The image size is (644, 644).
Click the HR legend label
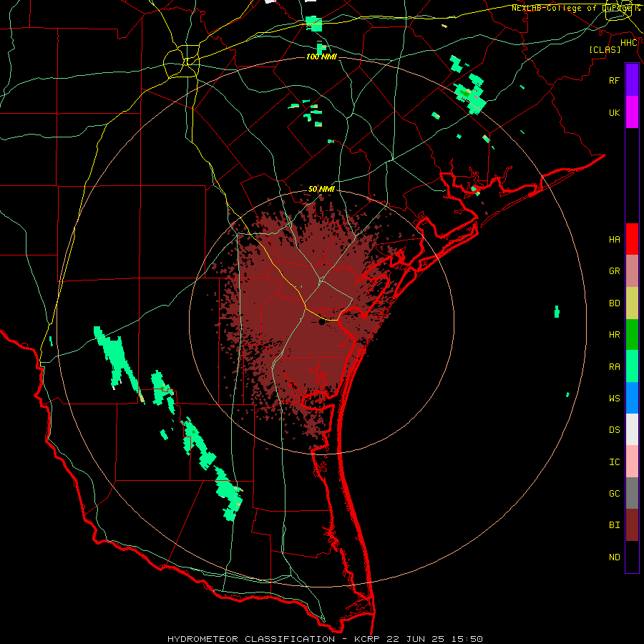pyautogui.click(x=615, y=335)
